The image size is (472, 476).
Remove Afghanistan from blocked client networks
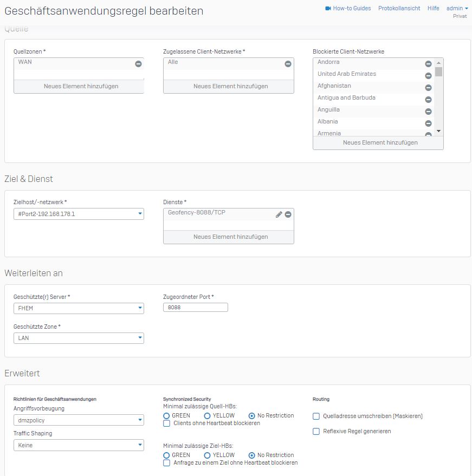(x=428, y=88)
